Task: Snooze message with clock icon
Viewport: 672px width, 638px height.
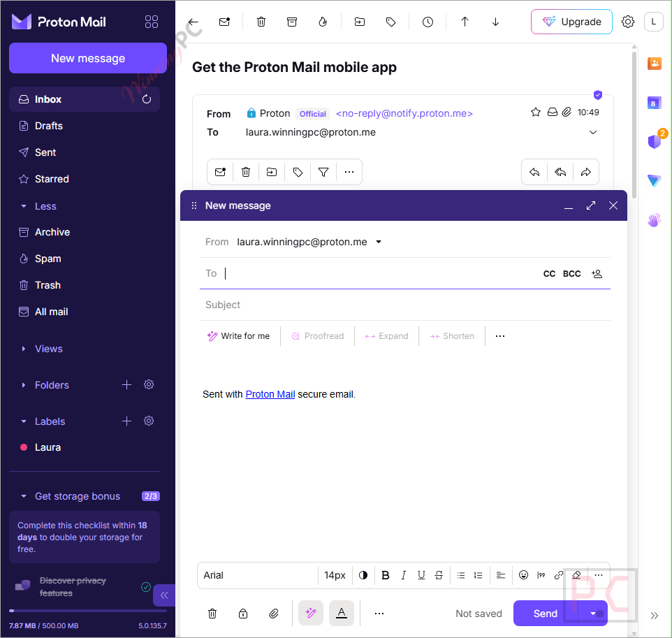Action: coord(428,22)
